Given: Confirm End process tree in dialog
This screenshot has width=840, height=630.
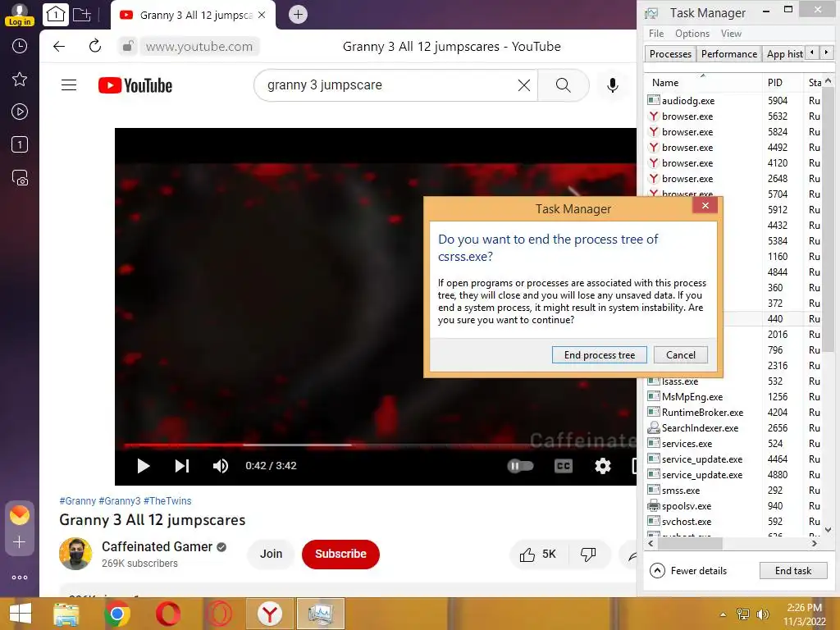Looking at the screenshot, I should [600, 354].
